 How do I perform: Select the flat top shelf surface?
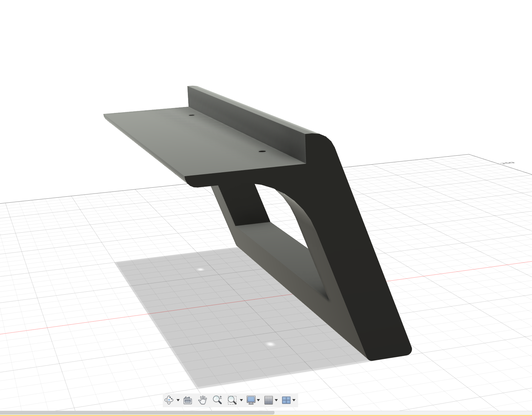tap(196, 140)
